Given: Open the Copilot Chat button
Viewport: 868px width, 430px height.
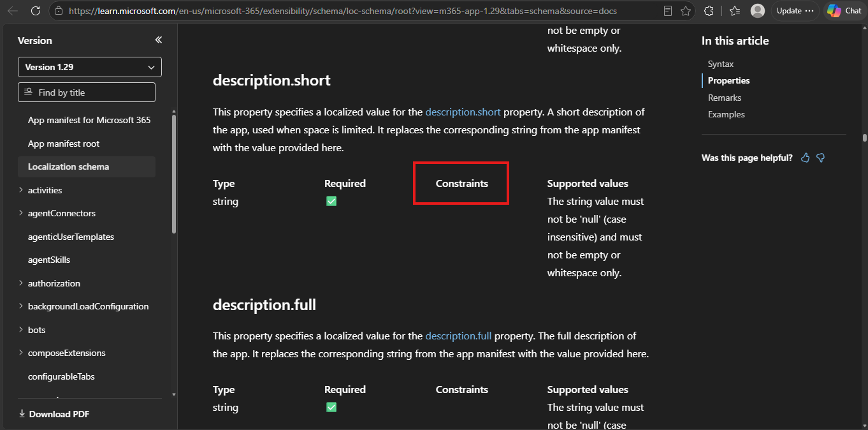Looking at the screenshot, I should 844,11.
